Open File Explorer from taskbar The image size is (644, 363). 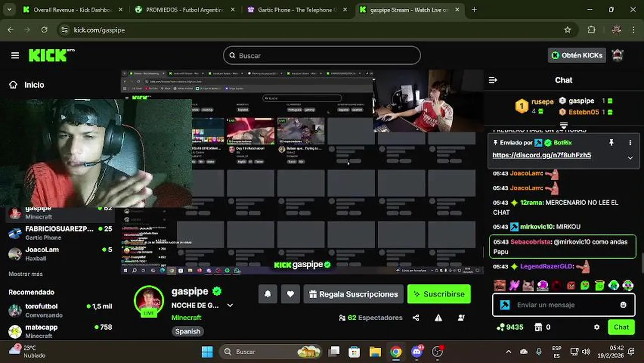click(x=375, y=351)
